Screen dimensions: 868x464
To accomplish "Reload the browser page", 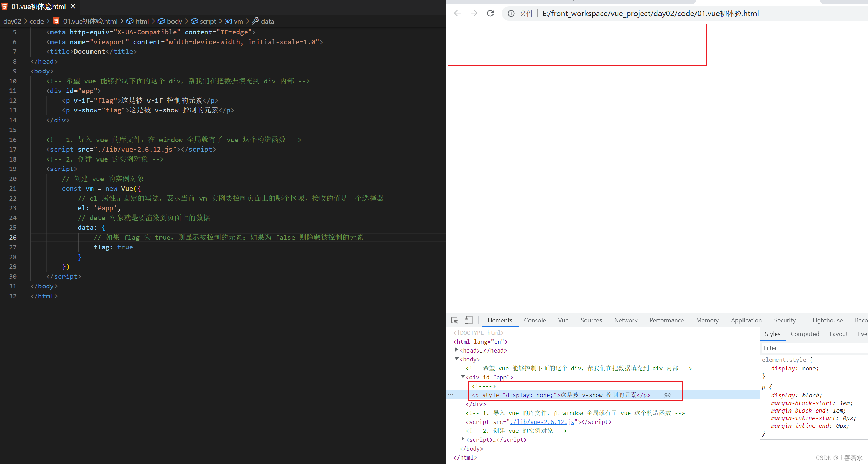I will [490, 13].
